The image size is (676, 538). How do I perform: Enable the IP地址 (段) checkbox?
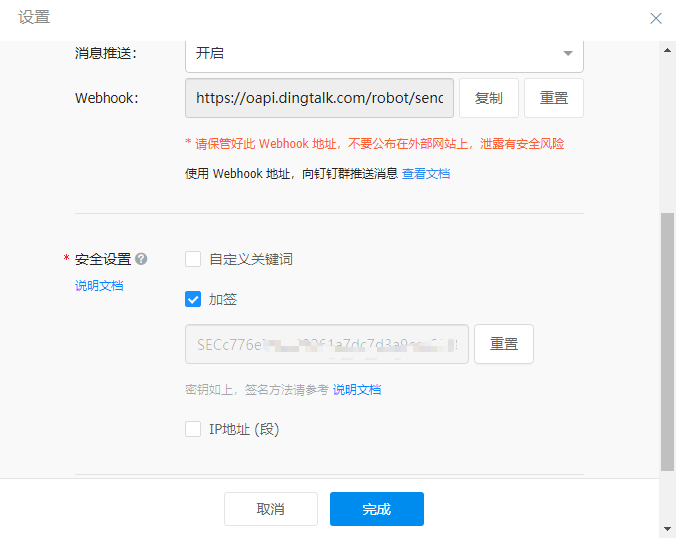click(194, 429)
